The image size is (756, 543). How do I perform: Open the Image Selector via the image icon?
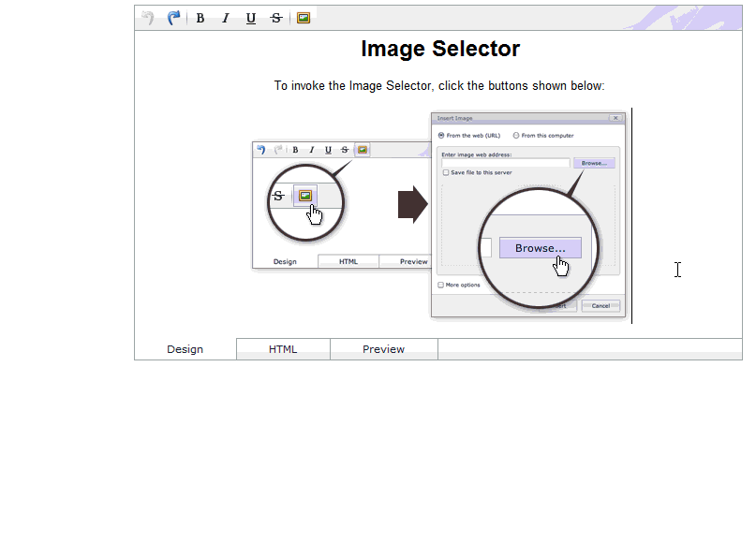(302, 17)
